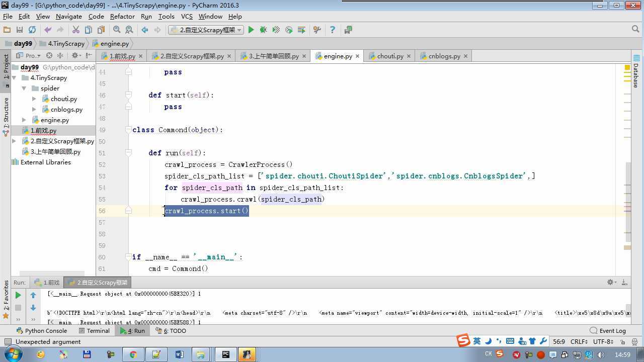644x362 pixels.
Task: Click the Find magnifier icon
Action: (117, 30)
